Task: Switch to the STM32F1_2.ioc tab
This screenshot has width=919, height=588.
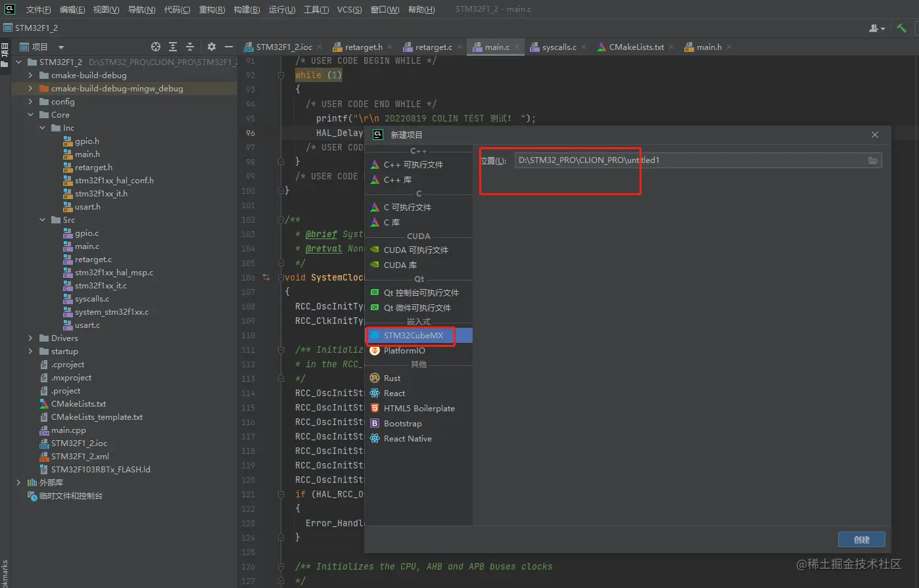Action: click(x=284, y=47)
